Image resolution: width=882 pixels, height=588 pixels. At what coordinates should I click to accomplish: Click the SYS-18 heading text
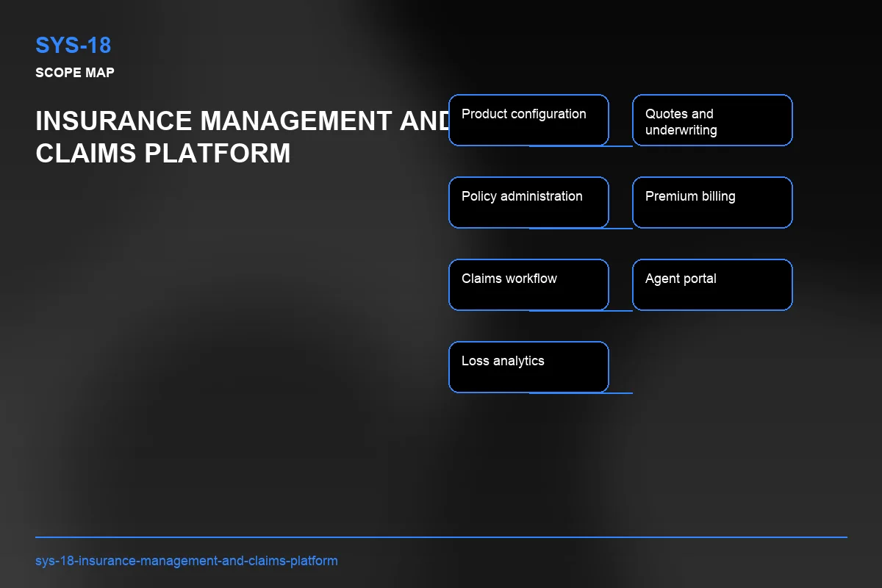(73, 46)
